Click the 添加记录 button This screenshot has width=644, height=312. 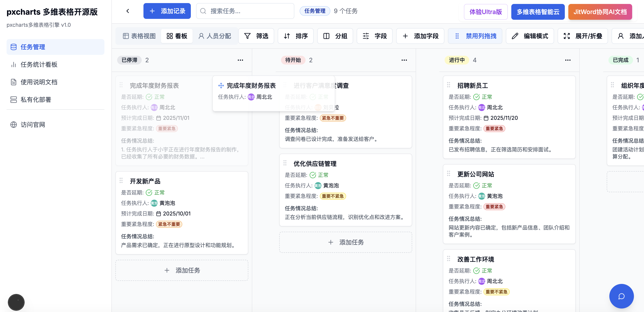click(167, 11)
